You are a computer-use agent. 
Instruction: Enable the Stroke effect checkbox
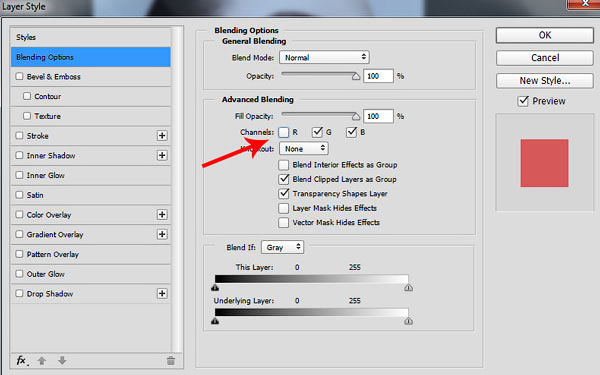coord(19,135)
